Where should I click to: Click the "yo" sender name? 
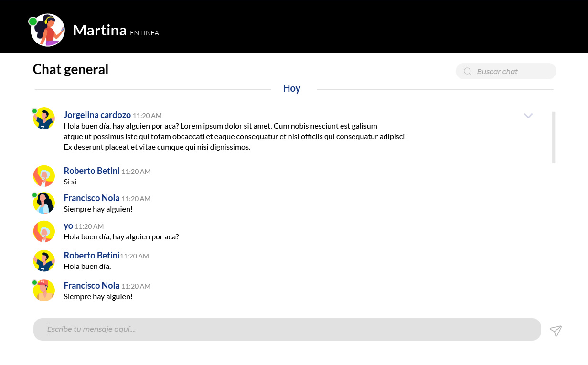68,226
